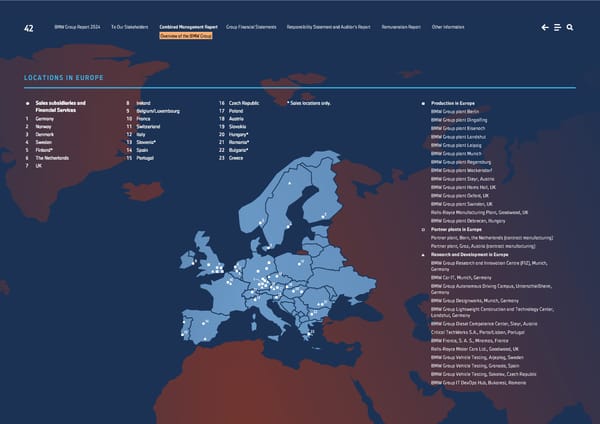Image resolution: width=600 pixels, height=424 pixels.
Task: Go to To Our Stakeholders section
Action: click(x=130, y=27)
